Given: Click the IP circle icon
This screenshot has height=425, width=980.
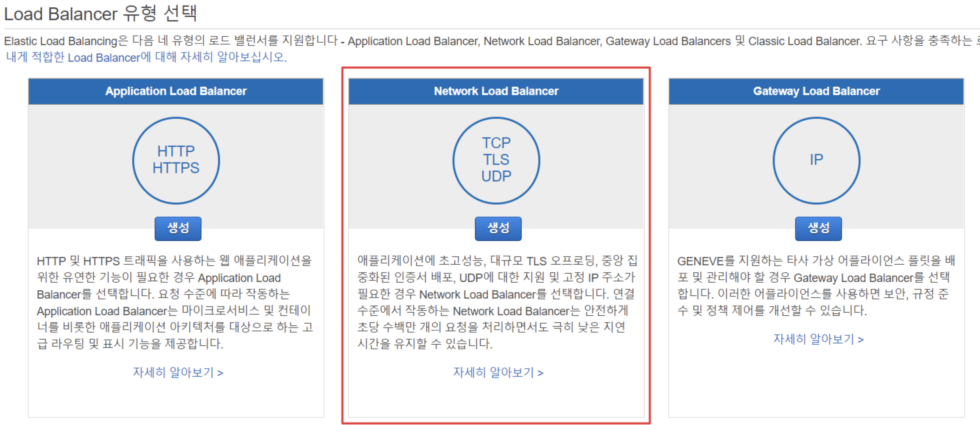Looking at the screenshot, I should coord(816,160).
